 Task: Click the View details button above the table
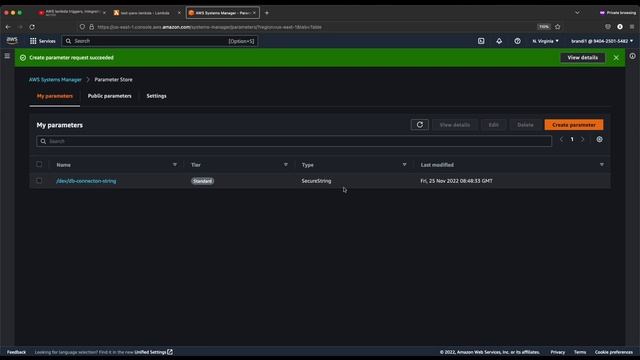point(455,124)
